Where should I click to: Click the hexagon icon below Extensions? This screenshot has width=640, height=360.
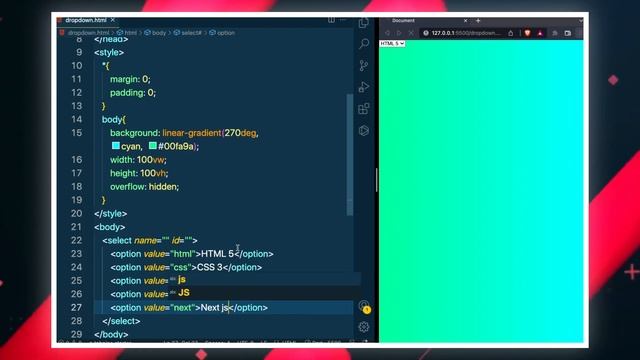coord(364,131)
